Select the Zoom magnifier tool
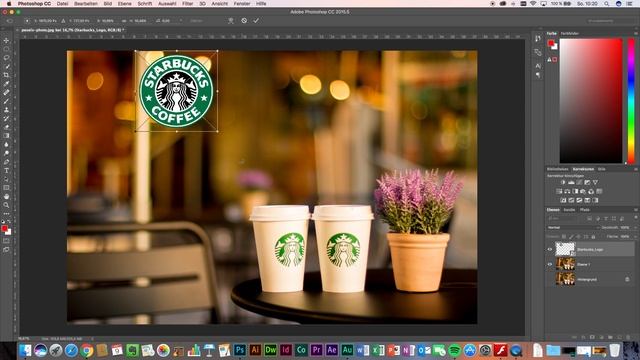This screenshot has height=360, width=640. (x=6, y=205)
